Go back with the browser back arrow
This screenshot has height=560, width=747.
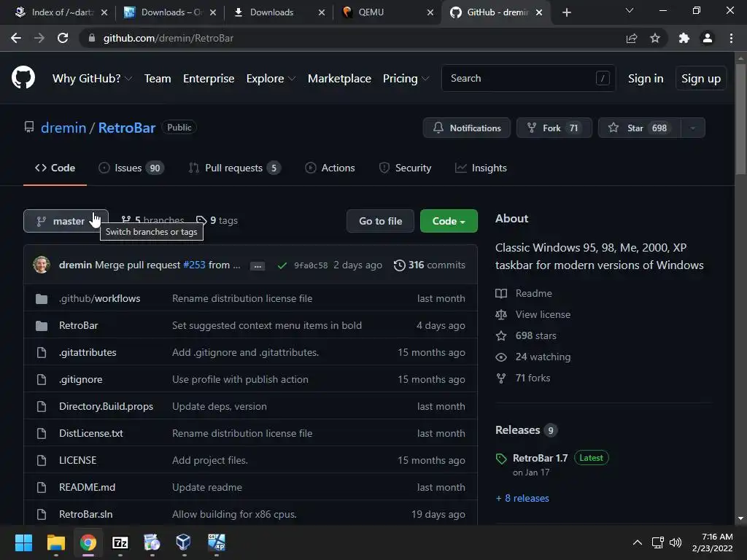[x=16, y=38]
